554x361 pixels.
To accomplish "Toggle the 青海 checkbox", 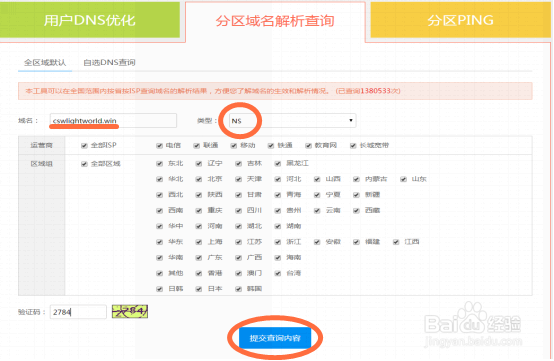I will point(278,195).
